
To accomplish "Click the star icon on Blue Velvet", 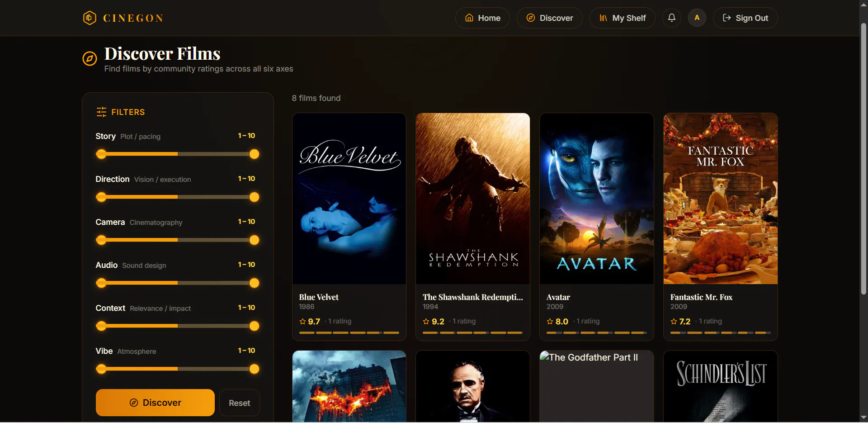I will [x=302, y=322].
